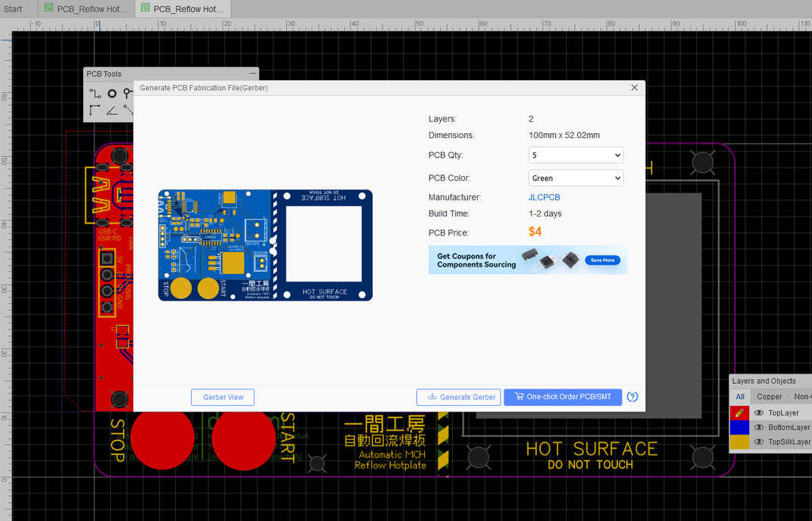Screen dimensions: 812x521
Task: Select the Track routing tool
Action: [x=95, y=94]
